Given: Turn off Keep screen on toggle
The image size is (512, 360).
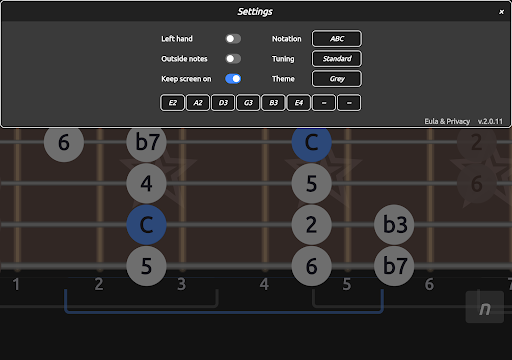Looking at the screenshot, I should pos(233,79).
